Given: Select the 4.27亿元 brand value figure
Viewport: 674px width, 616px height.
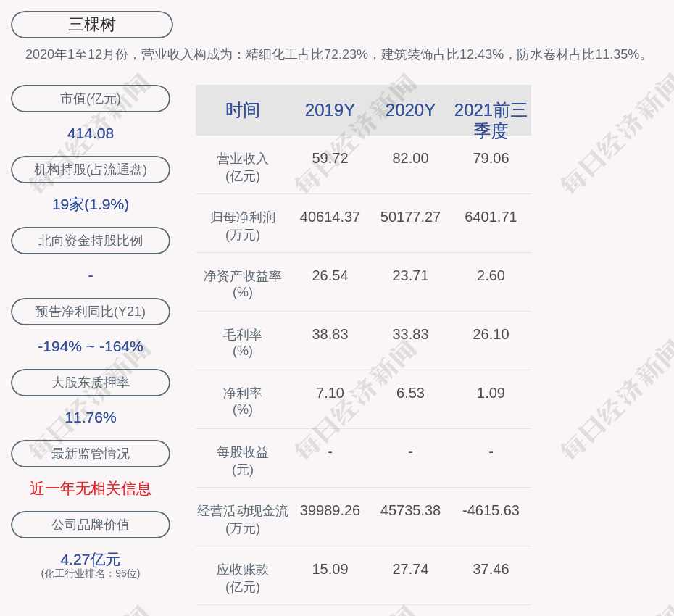Looking at the screenshot, I should [x=91, y=559].
